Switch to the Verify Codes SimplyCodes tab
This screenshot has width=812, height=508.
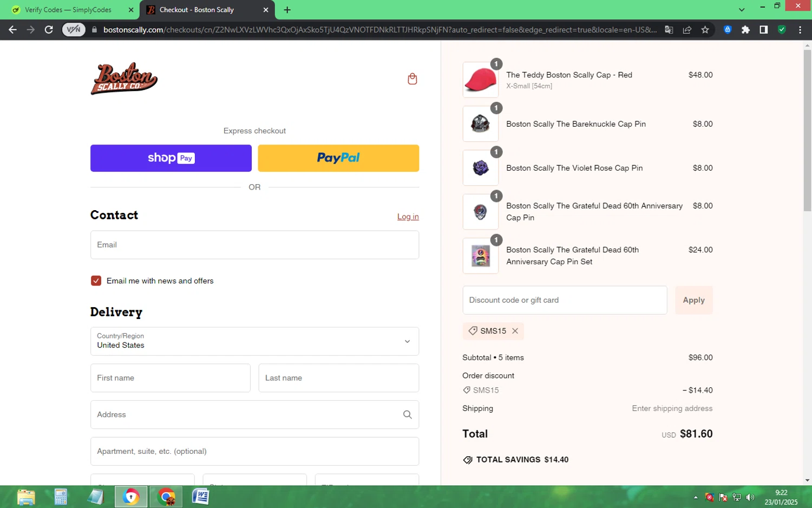click(x=69, y=10)
